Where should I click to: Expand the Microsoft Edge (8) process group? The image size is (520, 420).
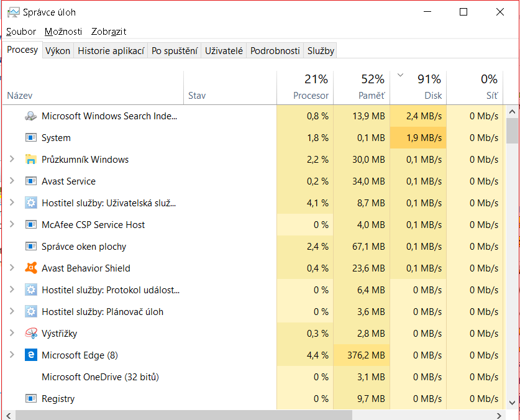(12, 355)
